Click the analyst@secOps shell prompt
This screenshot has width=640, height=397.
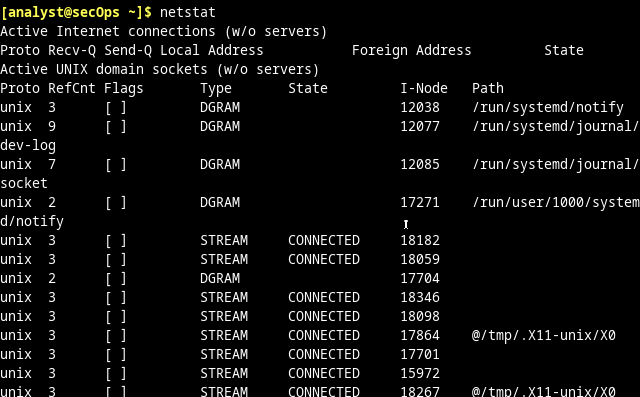(x=76, y=12)
